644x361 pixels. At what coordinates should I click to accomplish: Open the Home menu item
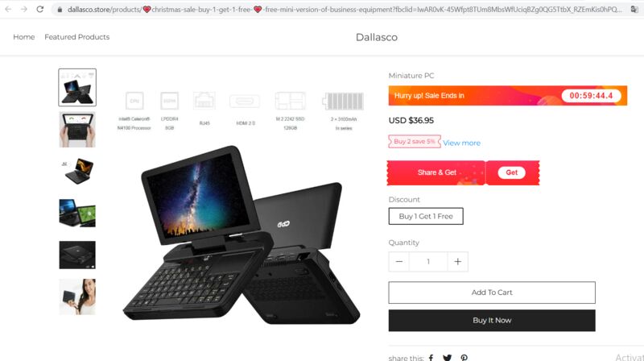coord(24,37)
